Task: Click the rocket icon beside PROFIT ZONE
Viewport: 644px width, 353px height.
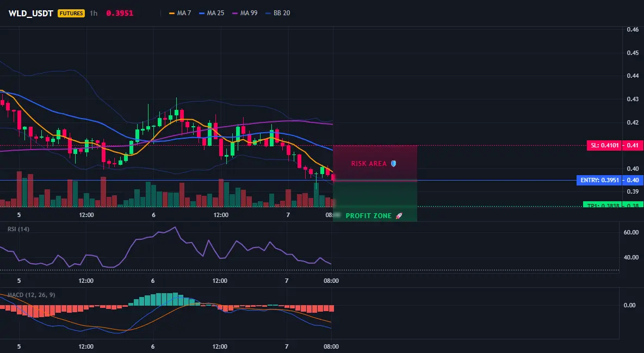Action: [x=399, y=216]
